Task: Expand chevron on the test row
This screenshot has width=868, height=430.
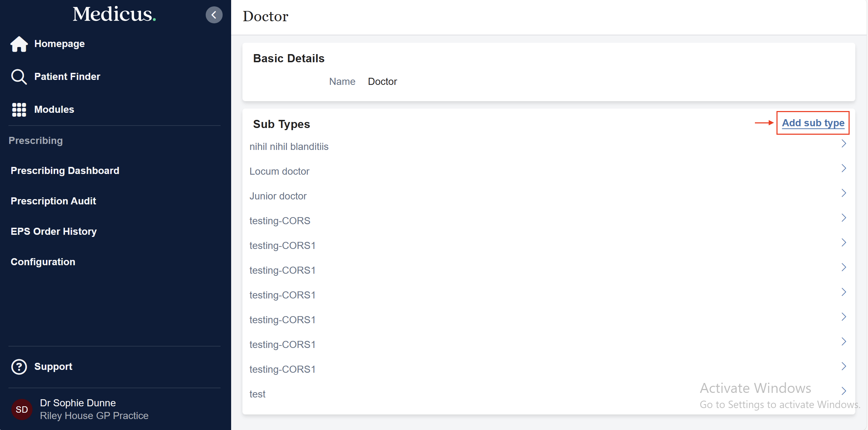Action: pyautogui.click(x=844, y=391)
